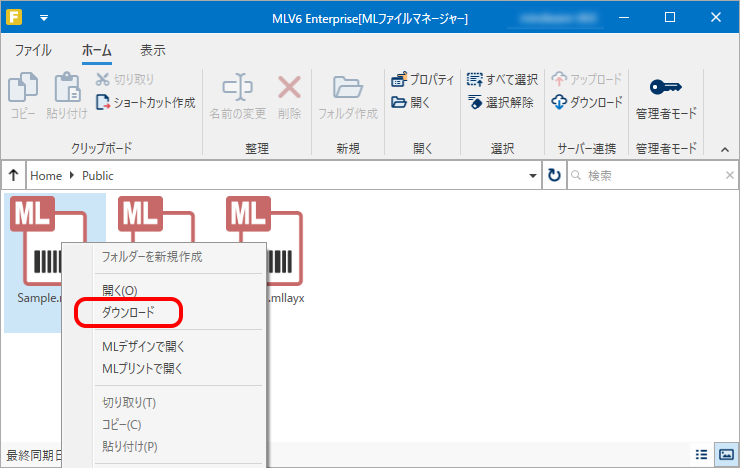Select the middle ML file thumbnail
Viewport: 740px width, 468px height.
[156, 219]
